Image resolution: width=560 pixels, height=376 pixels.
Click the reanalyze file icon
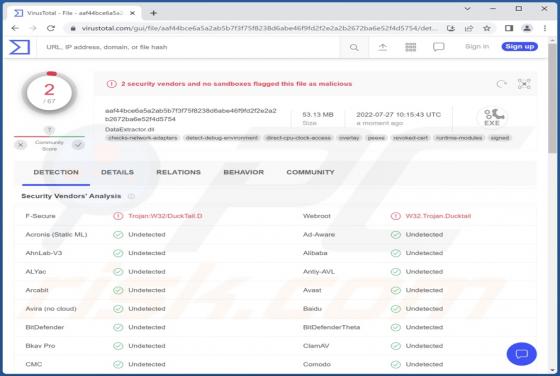pyautogui.click(x=502, y=84)
